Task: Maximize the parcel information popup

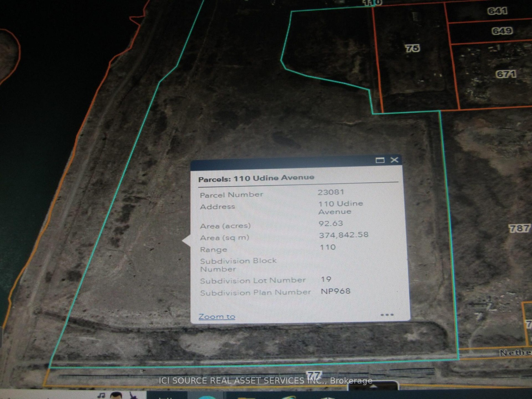Action: [380, 160]
